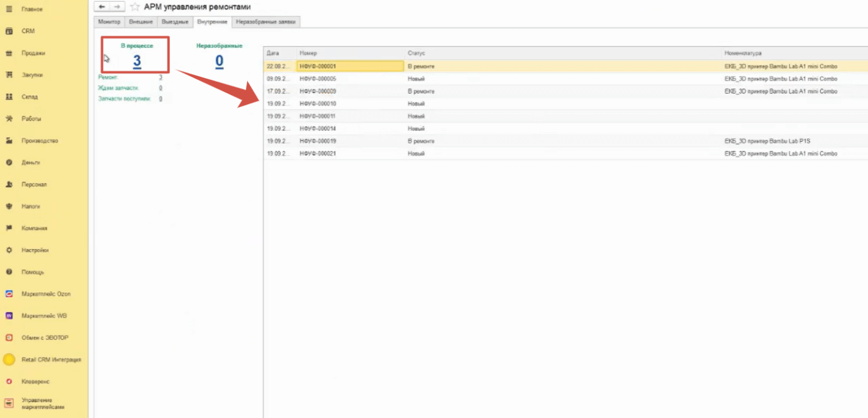Open the Продажи shopping basket icon
This screenshot has width=868, height=418.
[x=9, y=54]
